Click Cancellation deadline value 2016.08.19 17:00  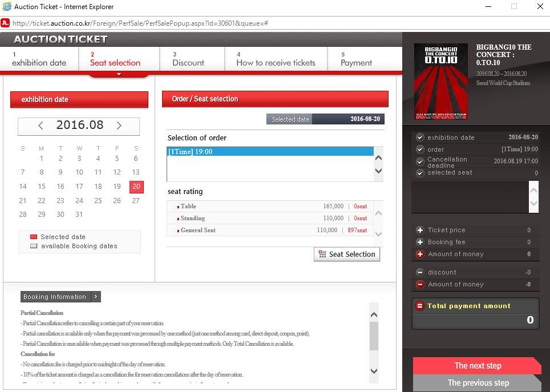point(516,161)
